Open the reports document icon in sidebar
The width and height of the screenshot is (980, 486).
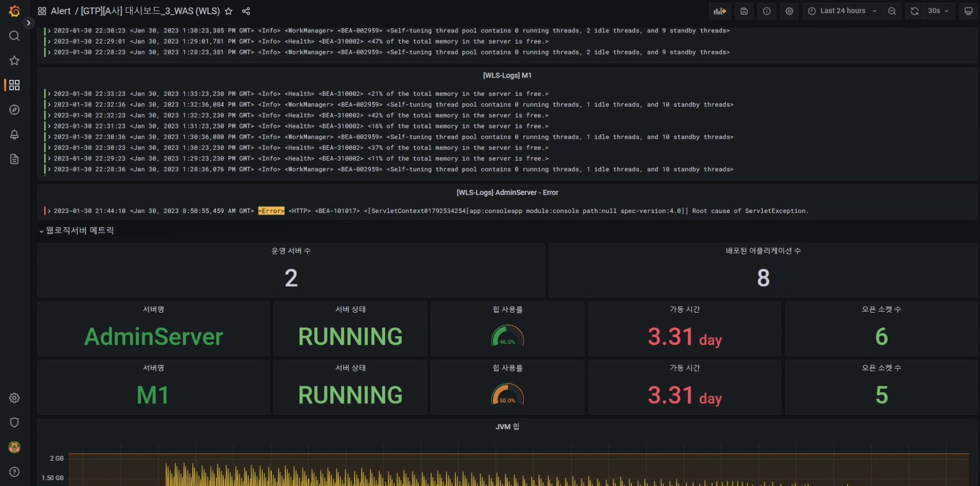(14, 159)
